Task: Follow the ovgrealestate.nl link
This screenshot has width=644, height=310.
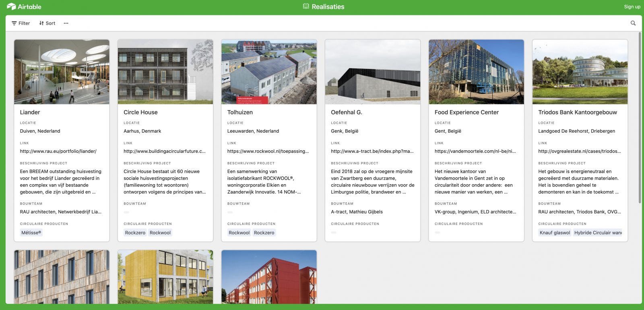Action: 580,151
